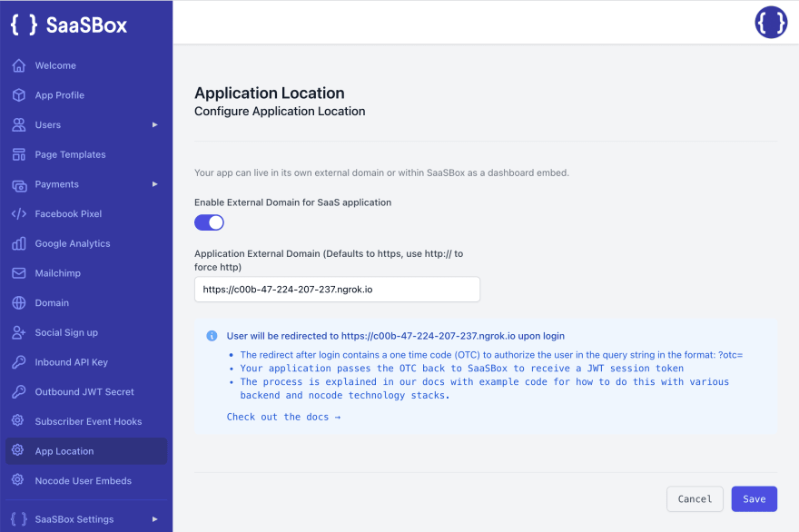Viewport: 799px width, 532px height.
Task: Open Subscriber Event Hooks page
Action: pyautogui.click(x=86, y=421)
